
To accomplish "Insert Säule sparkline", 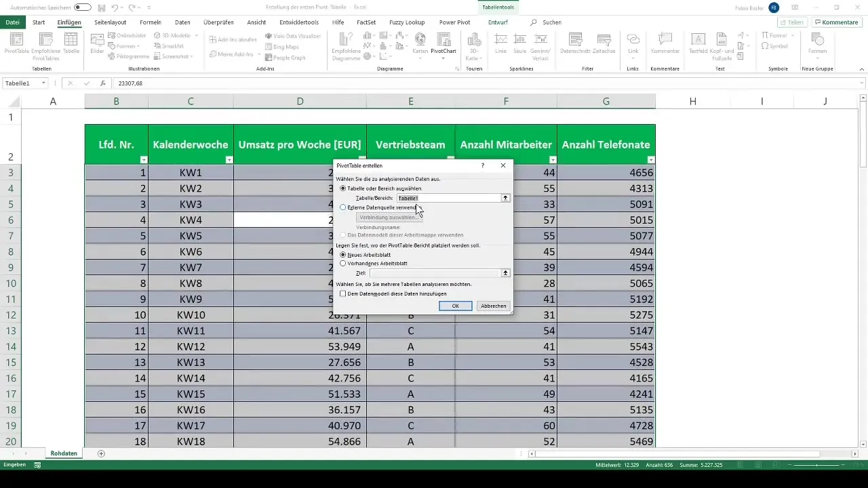I will coord(520,43).
